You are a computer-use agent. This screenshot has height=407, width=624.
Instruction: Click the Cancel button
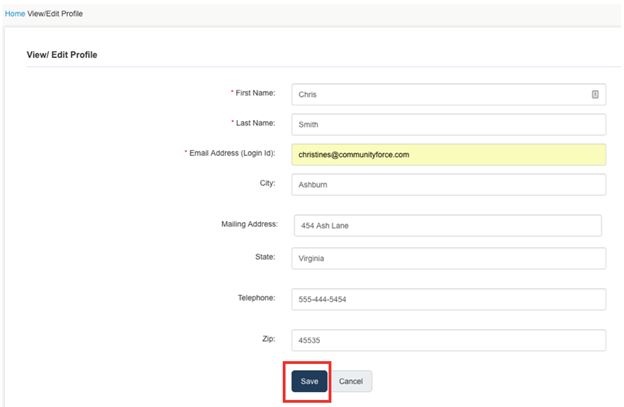(351, 381)
